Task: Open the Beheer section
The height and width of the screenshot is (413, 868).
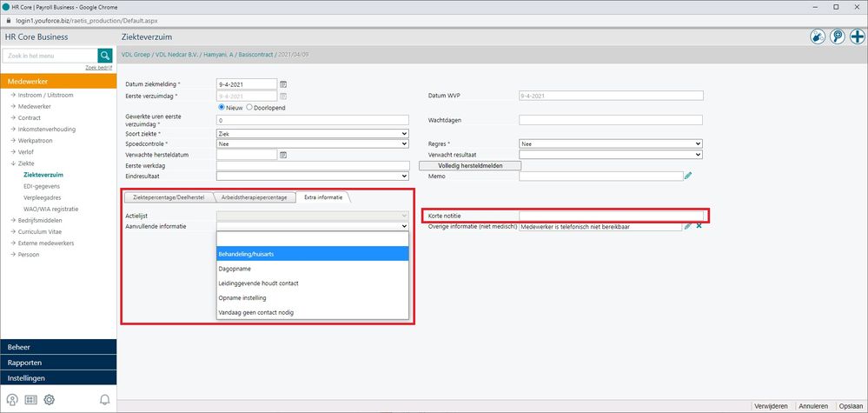Action: [x=59, y=347]
